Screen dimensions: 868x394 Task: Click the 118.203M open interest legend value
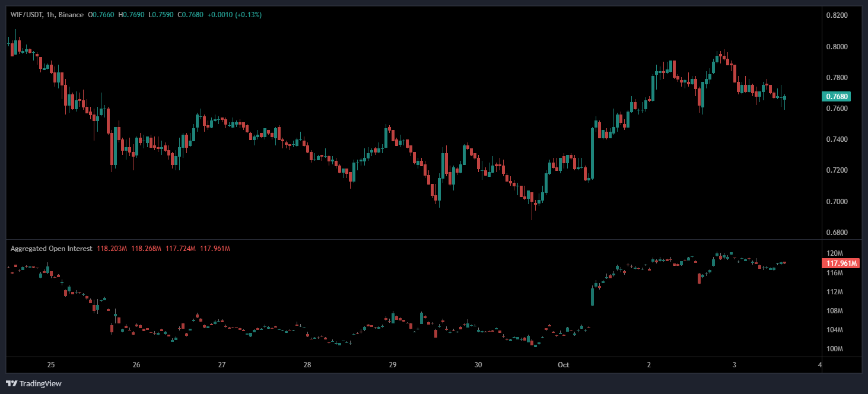tap(111, 249)
